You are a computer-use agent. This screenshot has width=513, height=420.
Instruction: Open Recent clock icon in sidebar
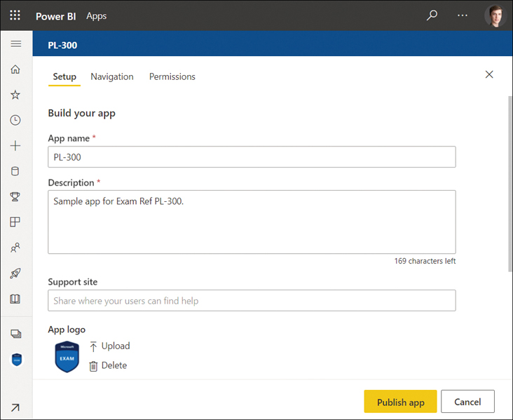15,120
